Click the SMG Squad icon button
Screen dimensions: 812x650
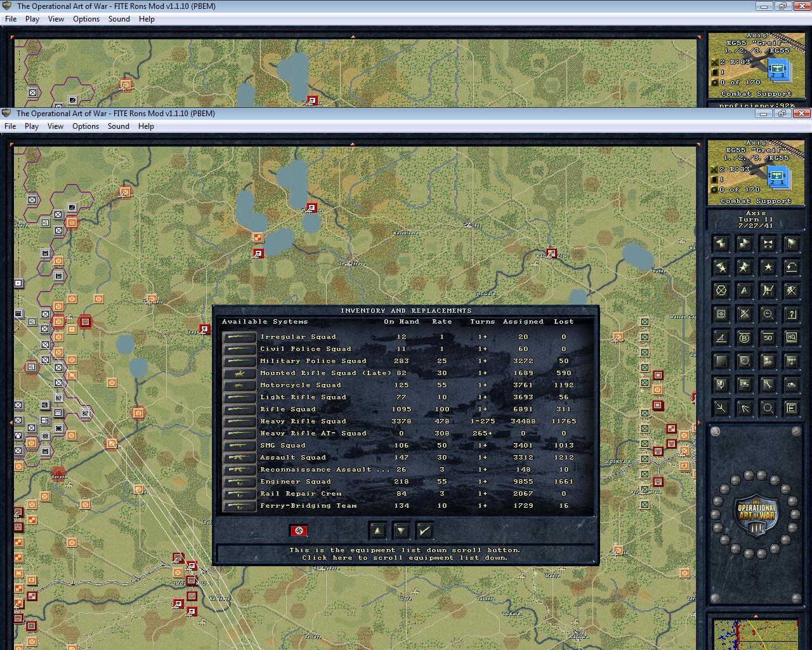tap(239, 446)
